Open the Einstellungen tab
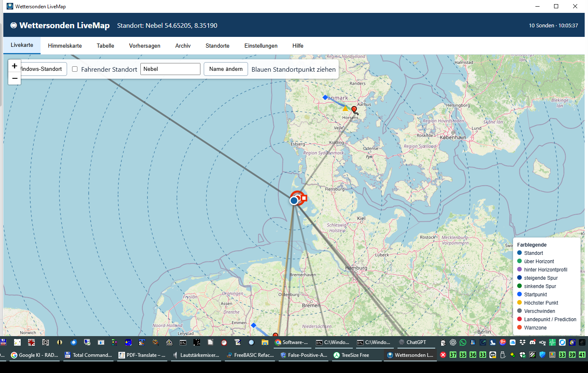This screenshot has height=373, width=588. point(261,46)
